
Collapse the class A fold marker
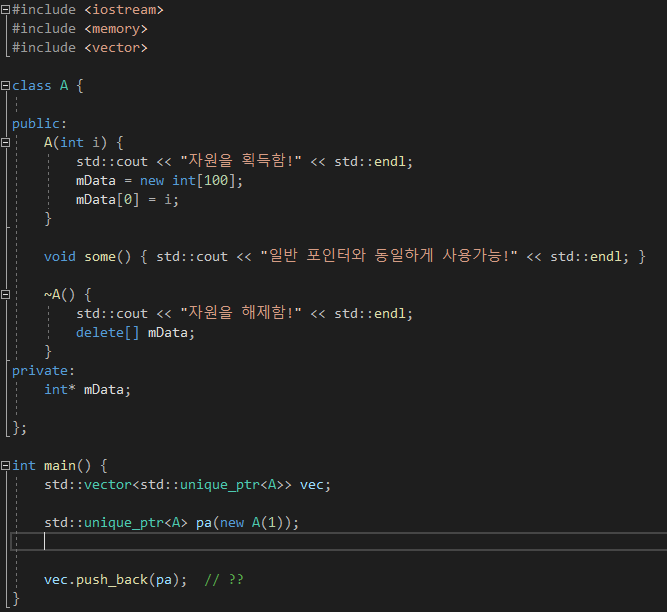(5, 86)
